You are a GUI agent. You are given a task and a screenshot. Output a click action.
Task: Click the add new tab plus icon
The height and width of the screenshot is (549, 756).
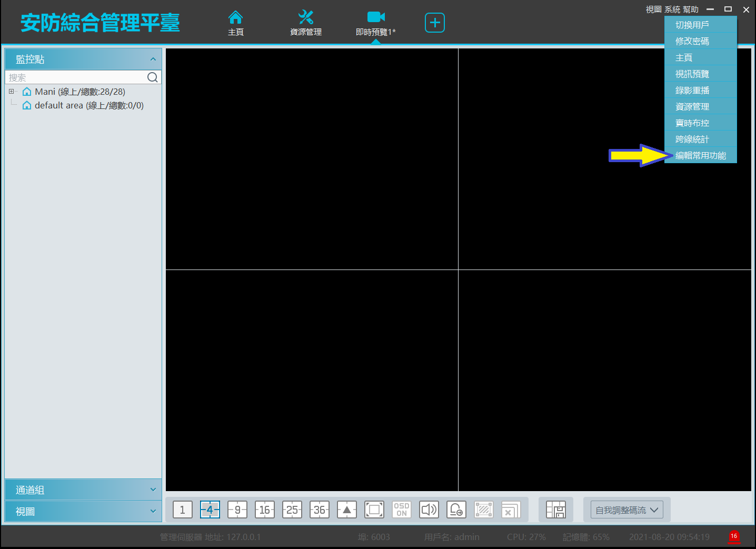(434, 23)
